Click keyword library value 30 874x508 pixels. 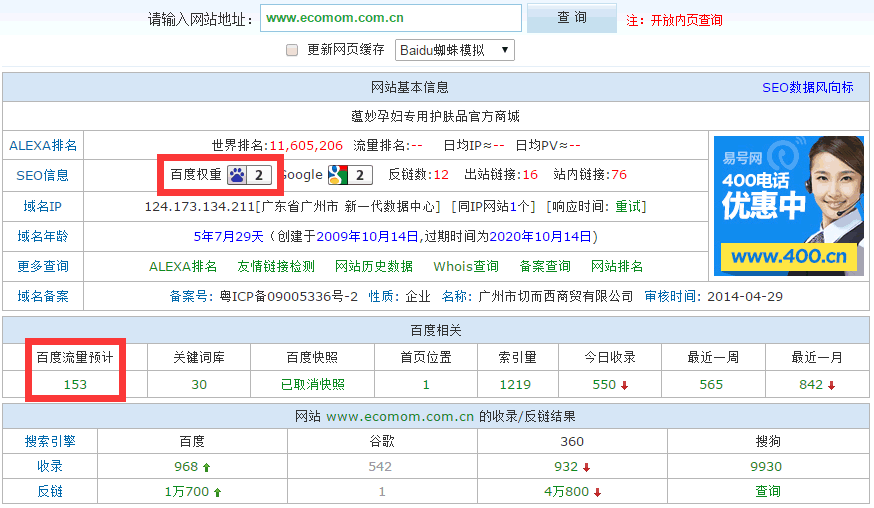(199, 385)
